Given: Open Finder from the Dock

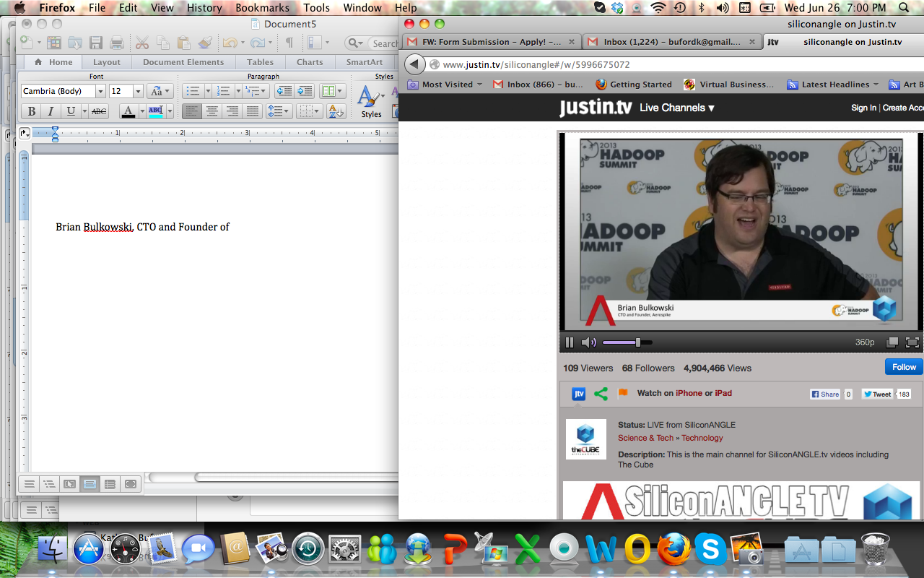Looking at the screenshot, I should pyautogui.click(x=52, y=550).
